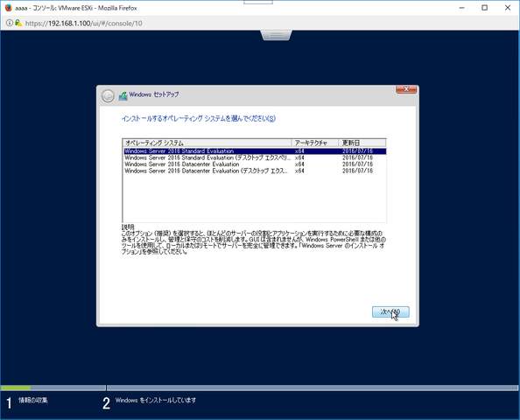Maximize the Firefox window
Image resolution: width=520 pixels, height=420 pixels.
[x=484, y=8]
